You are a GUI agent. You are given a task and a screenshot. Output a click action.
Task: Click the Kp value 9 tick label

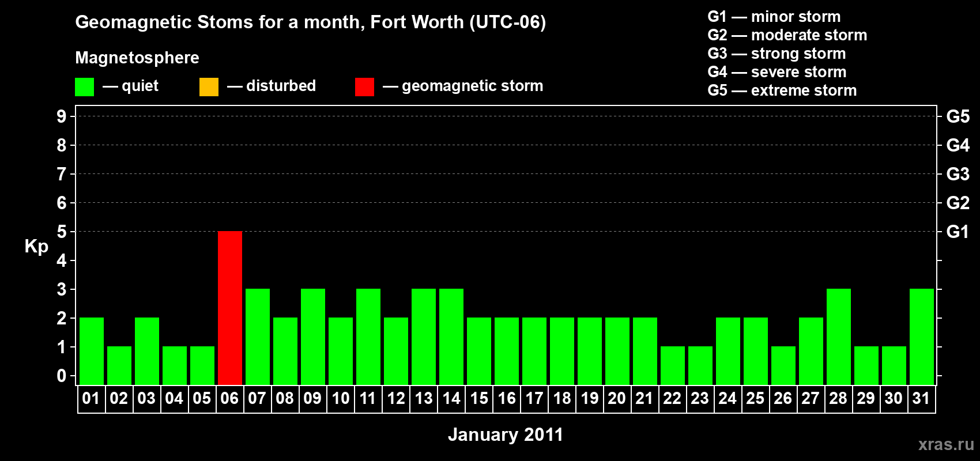[62, 116]
